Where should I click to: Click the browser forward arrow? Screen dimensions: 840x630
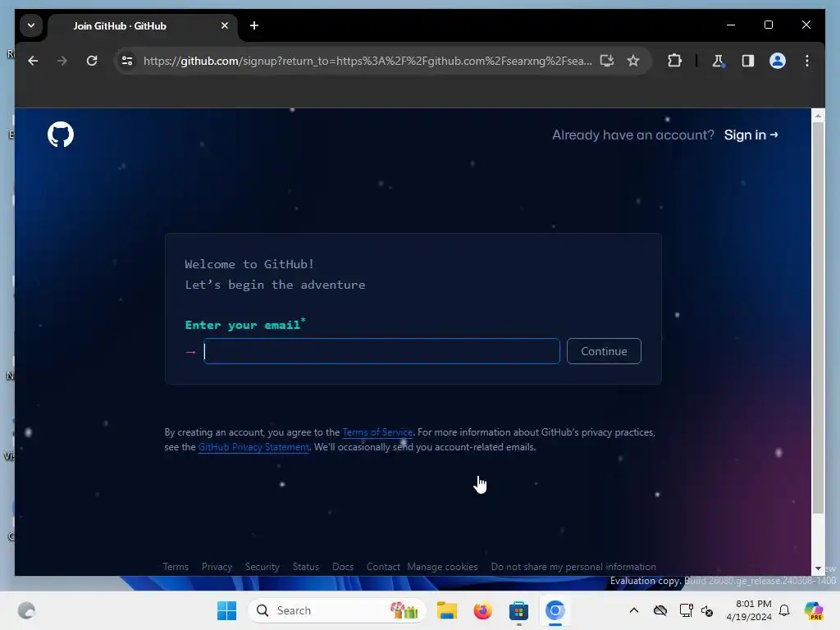(x=62, y=61)
